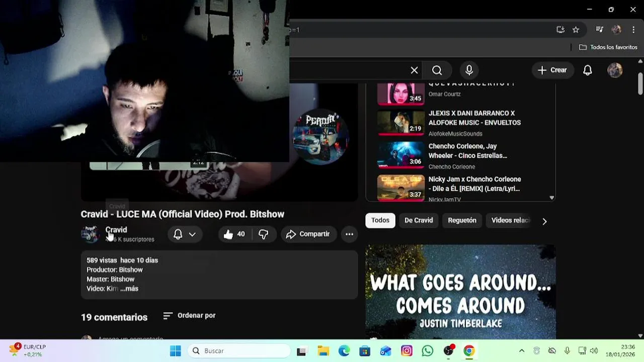The image size is (644, 362).
Task: Dislike the video with thumbs down
Action: [x=263, y=234]
